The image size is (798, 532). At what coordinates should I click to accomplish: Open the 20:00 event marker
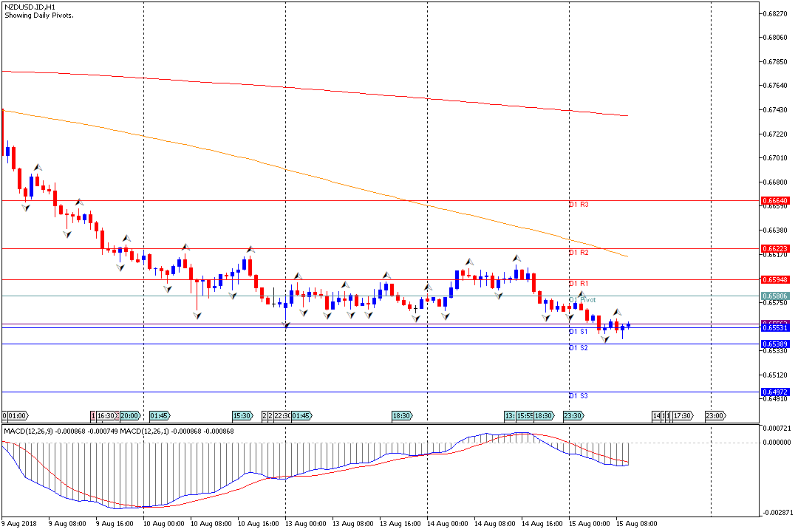[129, 416]
